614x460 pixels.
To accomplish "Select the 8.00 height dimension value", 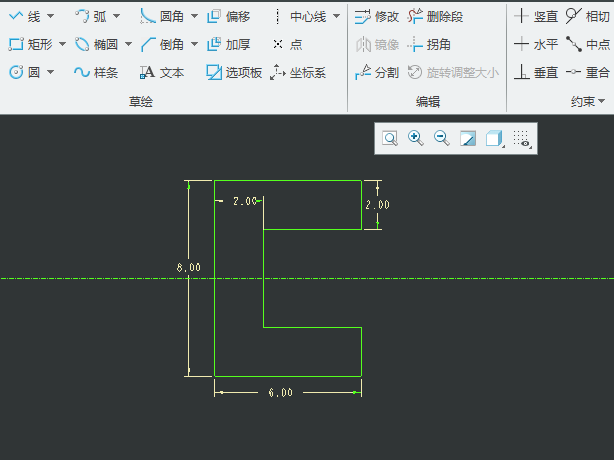I will pyautogui.click(x=189, y=267).
